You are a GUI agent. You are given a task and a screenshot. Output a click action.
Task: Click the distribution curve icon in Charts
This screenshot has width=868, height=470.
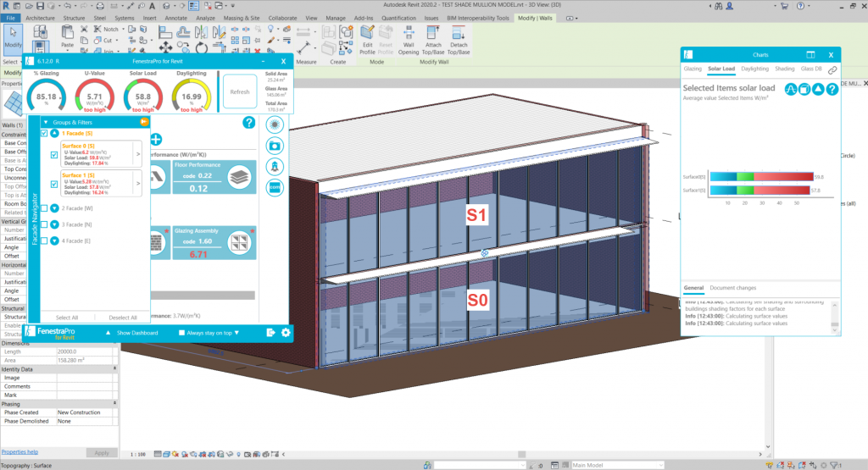(791, 89)
